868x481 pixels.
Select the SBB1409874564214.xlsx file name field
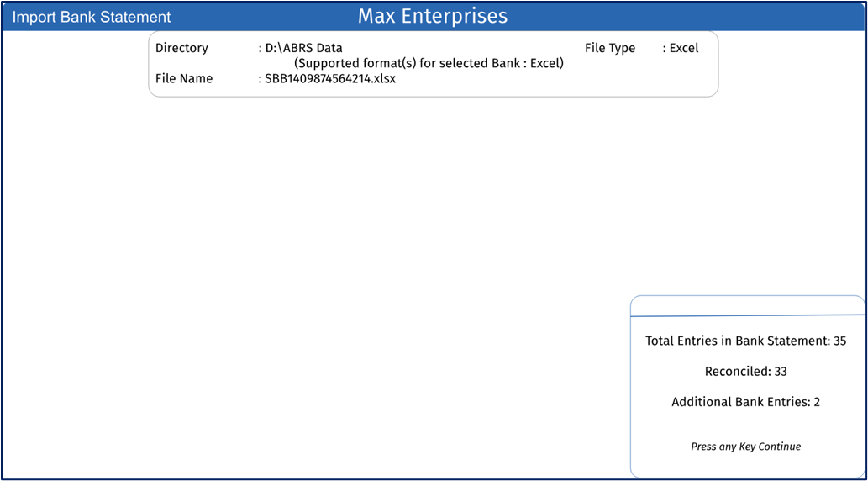coord(330,78)
